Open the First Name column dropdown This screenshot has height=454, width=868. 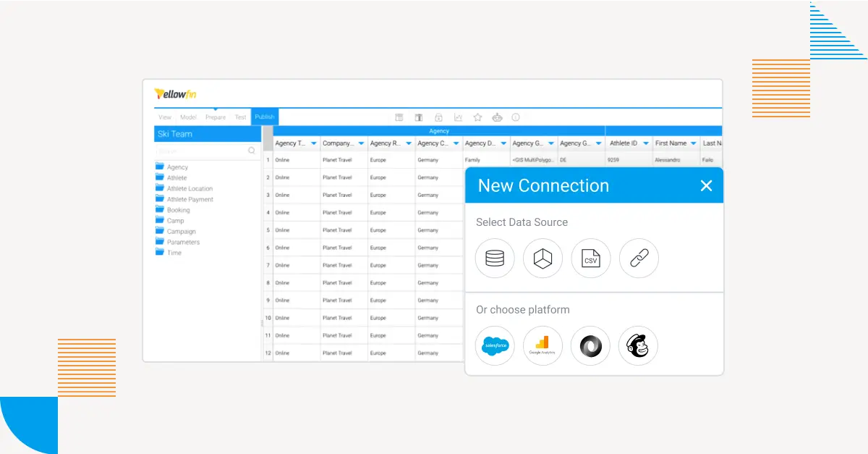[x=693, y=143]
